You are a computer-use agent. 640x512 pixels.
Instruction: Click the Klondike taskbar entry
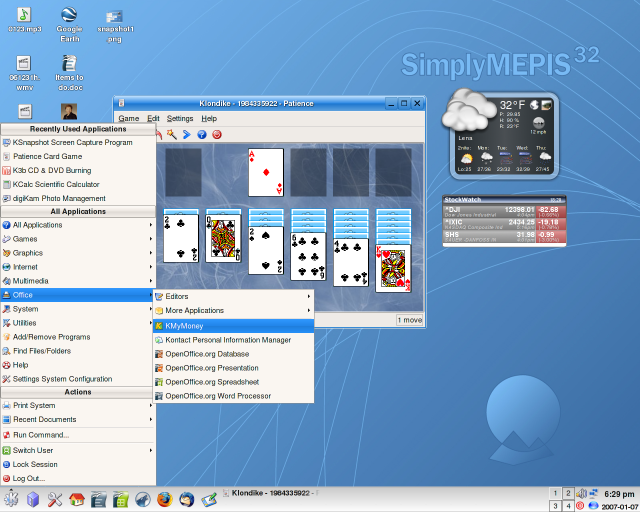[271, 493]
